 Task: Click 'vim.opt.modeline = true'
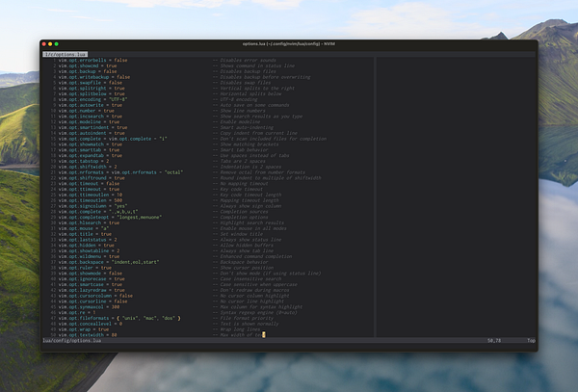pos(89,121)
